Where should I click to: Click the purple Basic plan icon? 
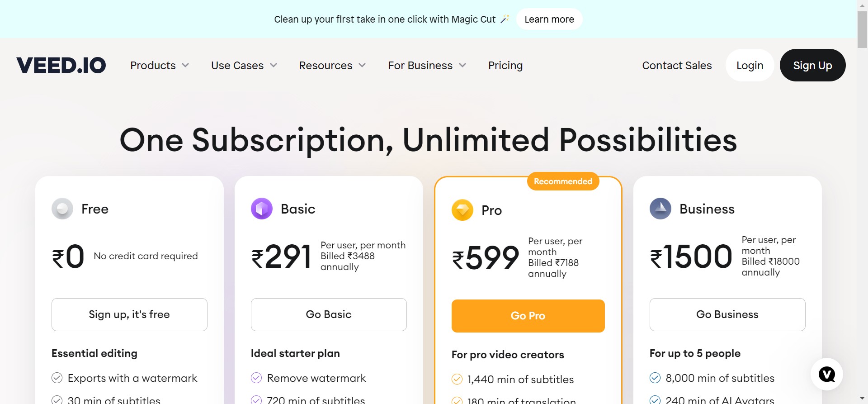262,209
